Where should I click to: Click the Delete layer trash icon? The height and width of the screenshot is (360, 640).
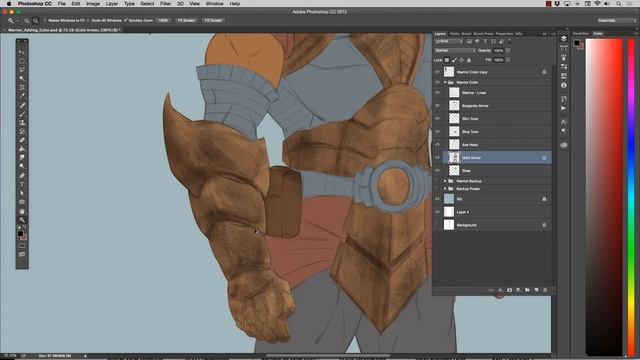coord(545,290)
